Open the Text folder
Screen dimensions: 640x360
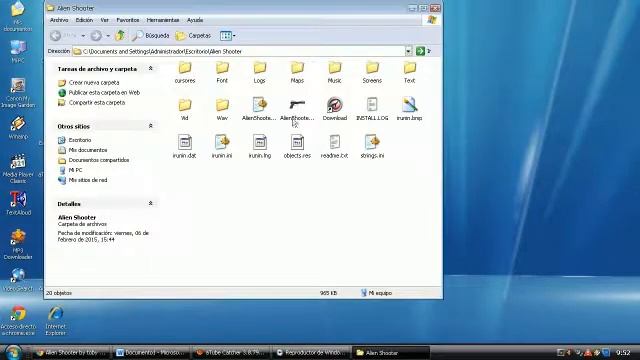[409, 72]
